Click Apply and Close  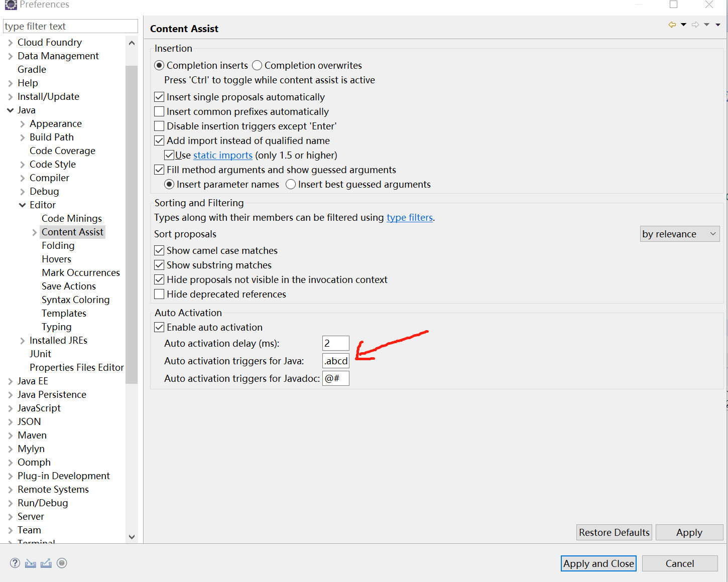coord(598,563)
